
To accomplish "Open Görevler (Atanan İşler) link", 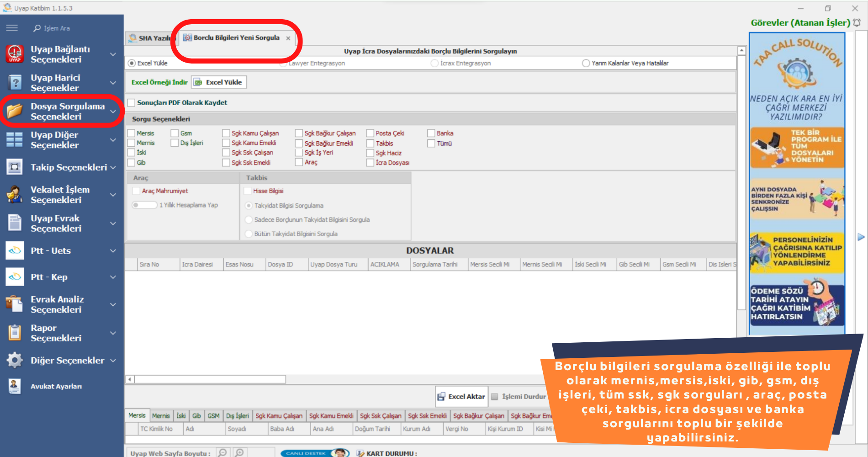I will [800, 22].
